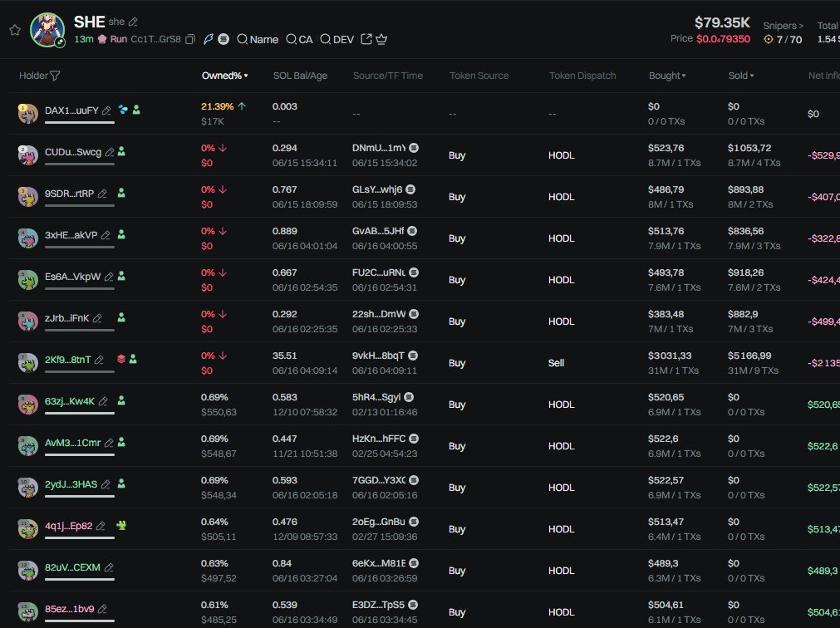Sort holders by Sold column
Viewport: 840px width, 628px height.
[x=740, y=76]
